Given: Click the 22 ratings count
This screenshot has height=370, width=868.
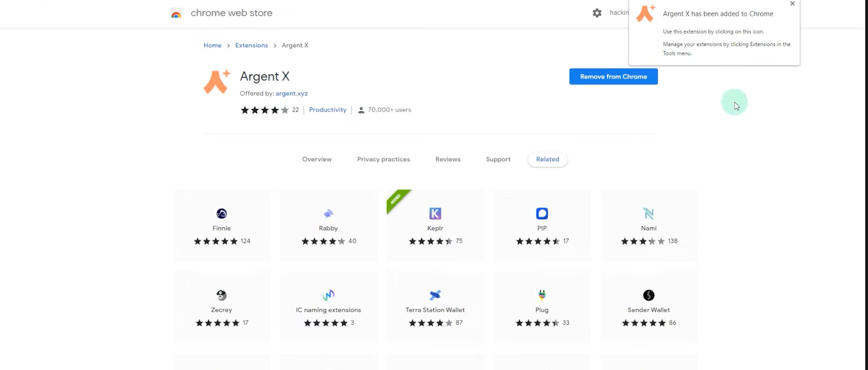Looking at the screenshot, I should [x=295, y=110].
